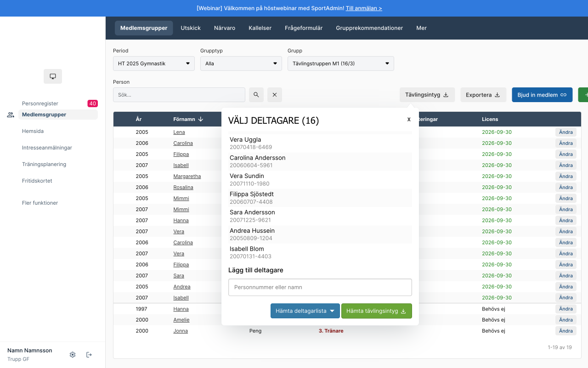588x368 pixels.
Task: Open Fritidskortet in sidebar
Action: point(37,181)
